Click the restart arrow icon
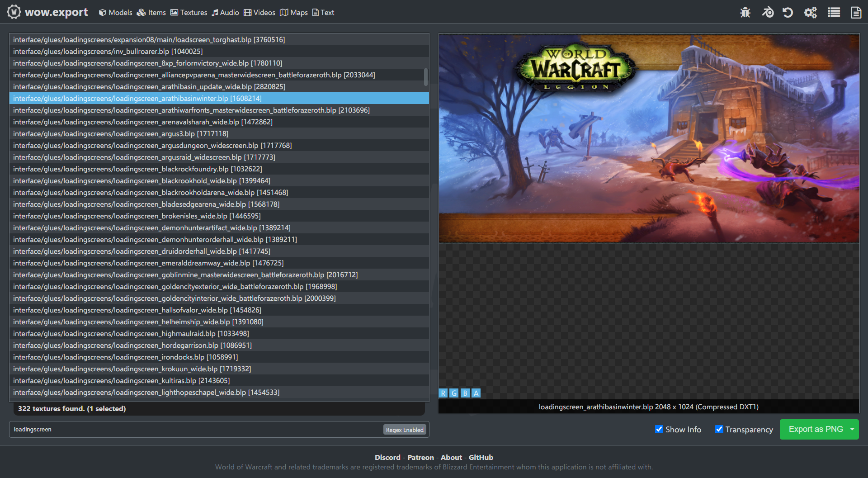 (788, 12)
